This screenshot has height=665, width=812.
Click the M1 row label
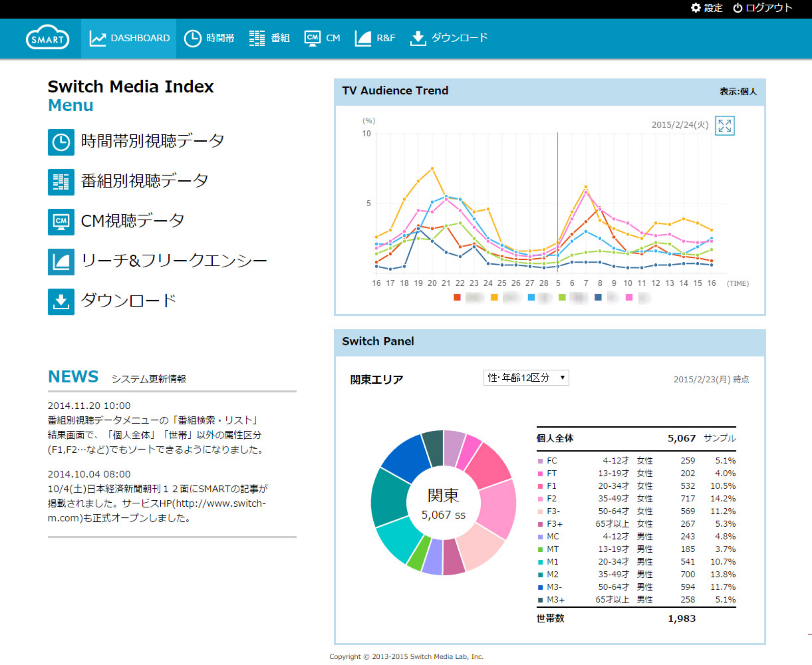tap(552, 562)
